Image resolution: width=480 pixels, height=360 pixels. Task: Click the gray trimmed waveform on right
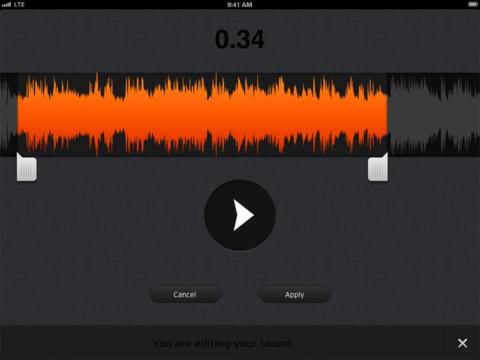[x=434, y=115]
